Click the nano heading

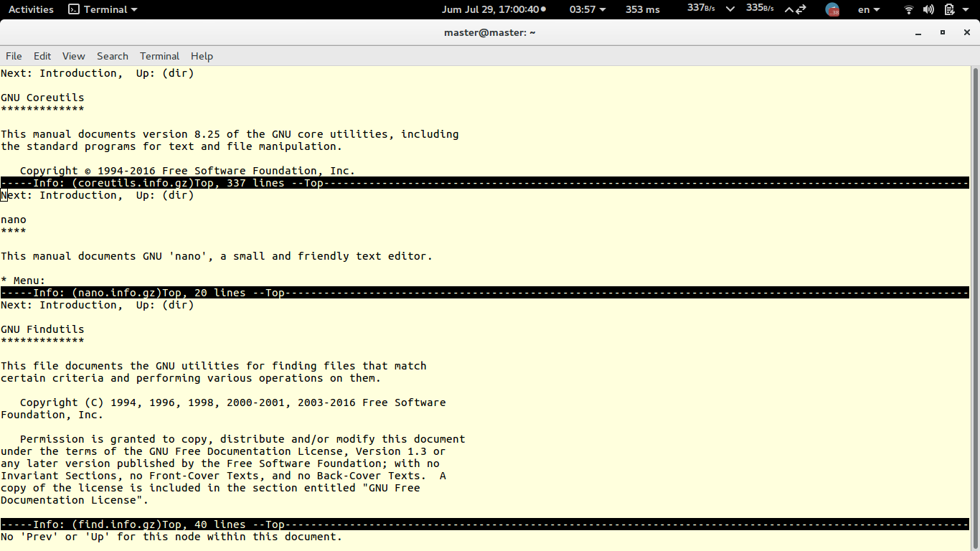13,220
